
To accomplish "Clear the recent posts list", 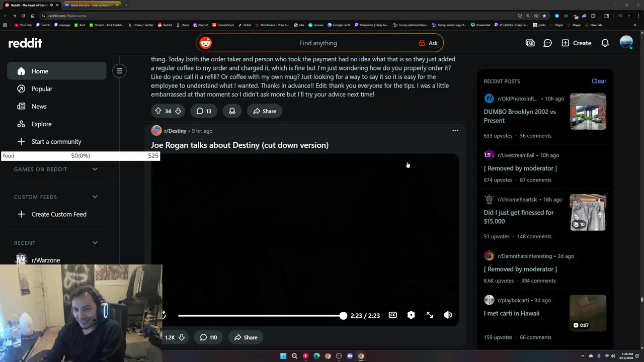I will click(599, 81).
